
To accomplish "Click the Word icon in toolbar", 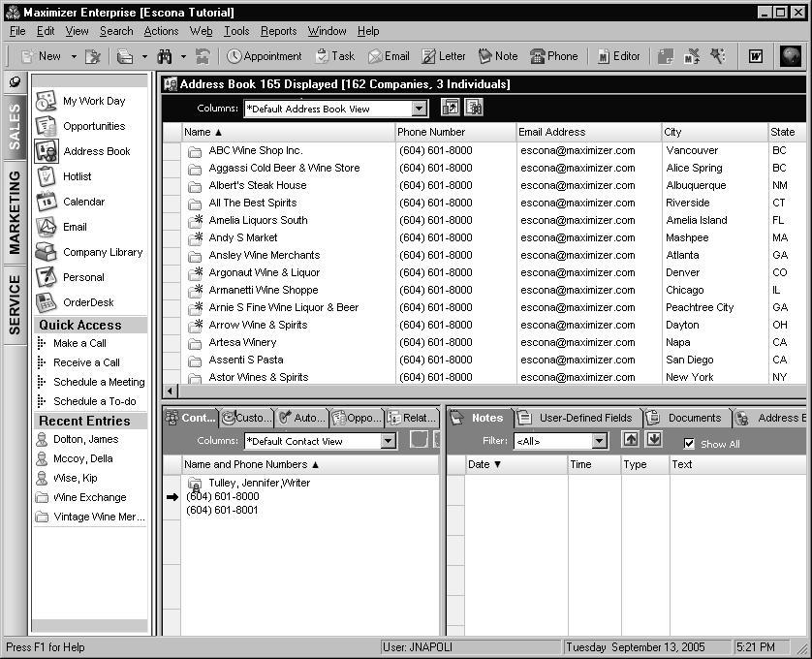I will pos(756,56).
